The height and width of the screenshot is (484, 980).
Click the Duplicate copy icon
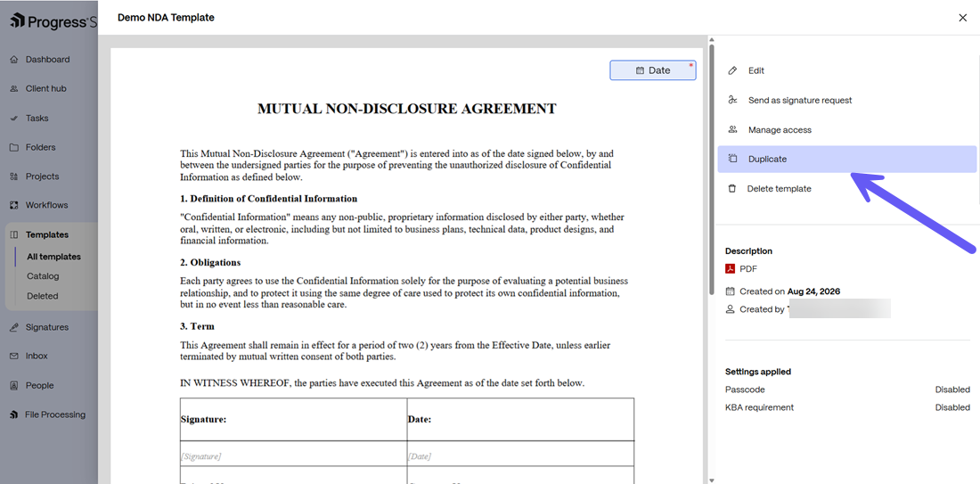click(733, 159)
